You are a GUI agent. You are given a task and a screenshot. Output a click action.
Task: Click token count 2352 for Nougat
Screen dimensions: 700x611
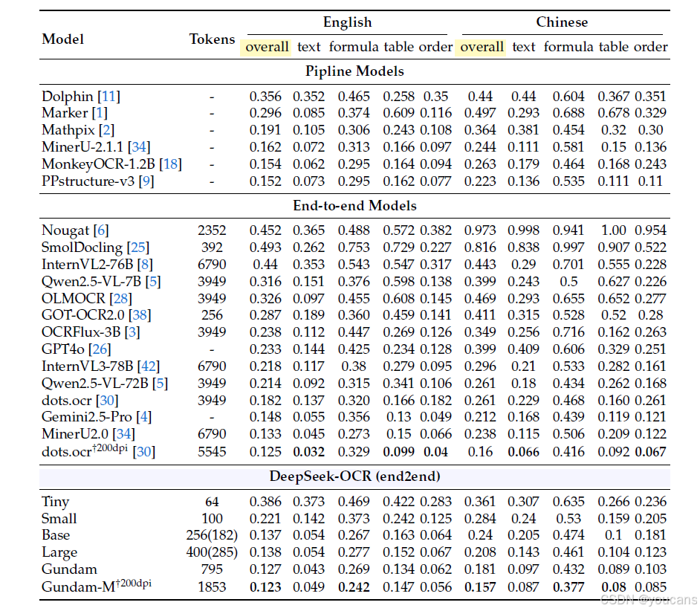[212, 230]
